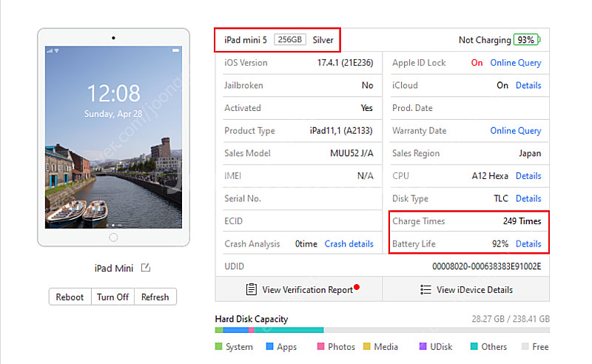Open View Verification Report
Image resolution: width=592 pixels, height=364 pixels.
click(x=299, y=289)
